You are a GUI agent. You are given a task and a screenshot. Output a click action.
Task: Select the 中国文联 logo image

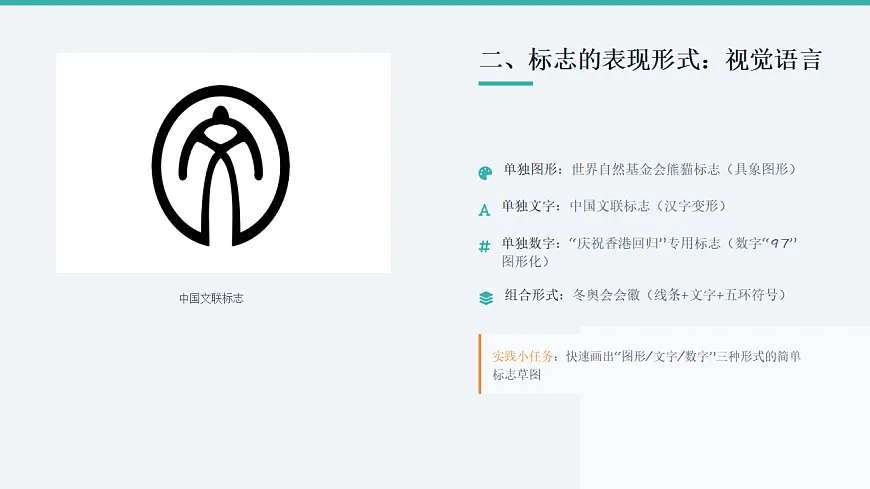point(224,163)
